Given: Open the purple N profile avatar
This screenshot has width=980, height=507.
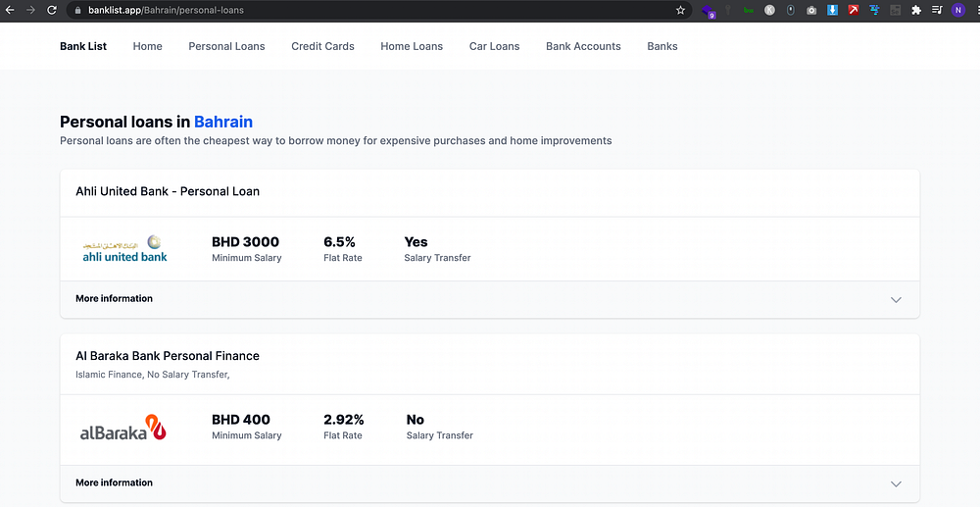Looking at the screenshot, I should coord(957,10).
